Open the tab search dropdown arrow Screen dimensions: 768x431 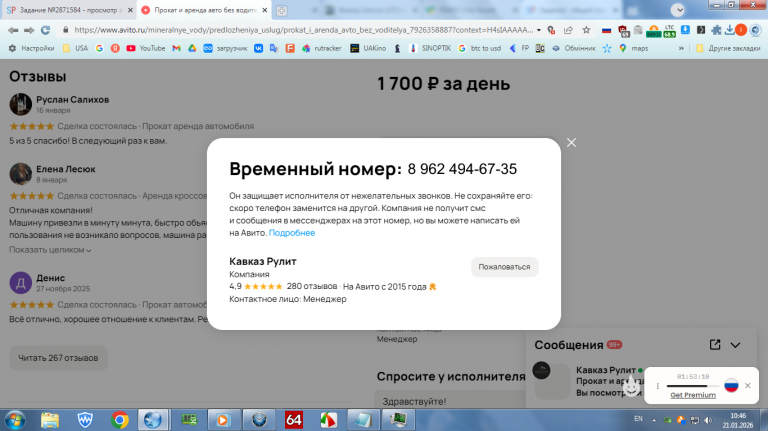tap(678, 10)
